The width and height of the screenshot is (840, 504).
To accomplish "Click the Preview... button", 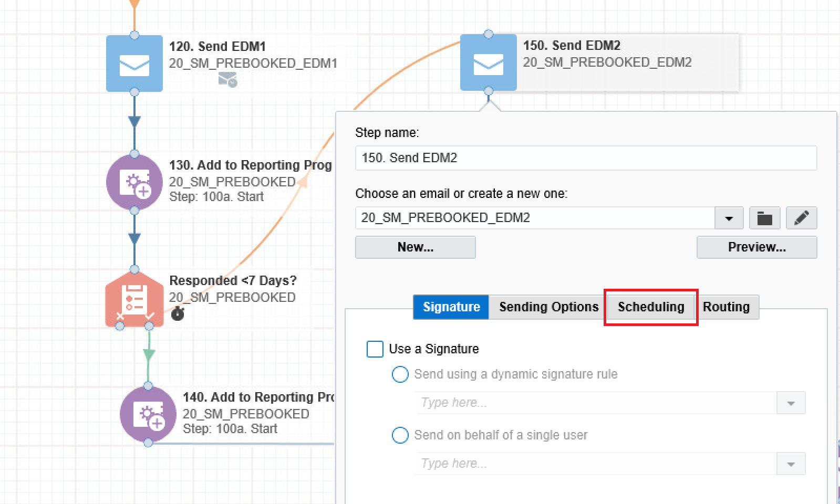I will (x=757, y=247).
